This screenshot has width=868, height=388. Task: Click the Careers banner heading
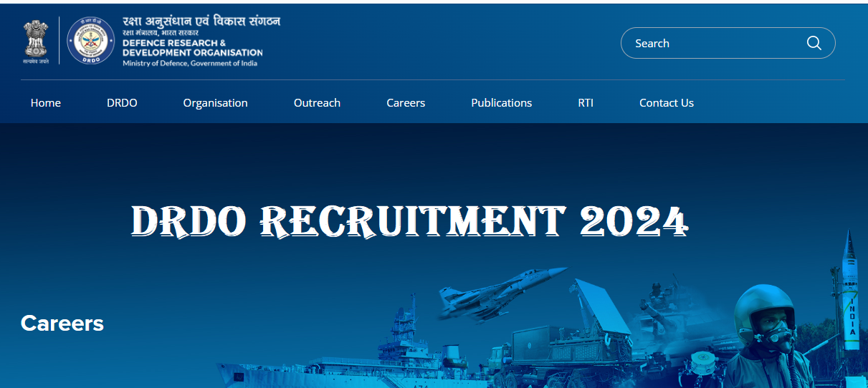coord(62,323)
